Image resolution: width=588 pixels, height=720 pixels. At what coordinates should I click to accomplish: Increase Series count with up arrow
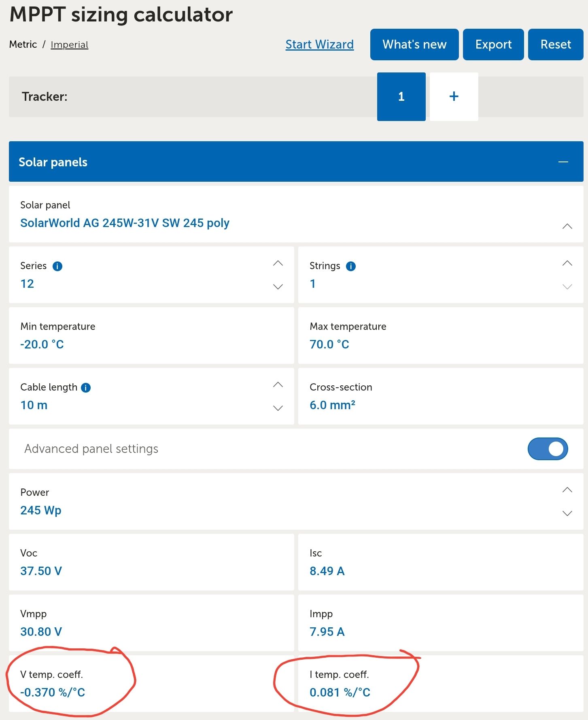pos(278,263)
